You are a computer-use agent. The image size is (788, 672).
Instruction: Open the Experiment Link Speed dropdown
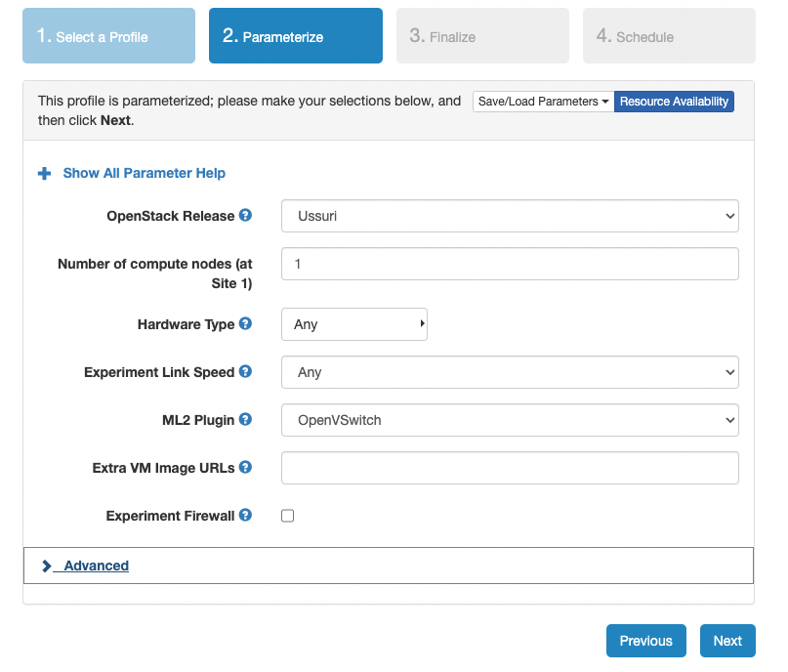pyautogui.click(x=510, y=372)
